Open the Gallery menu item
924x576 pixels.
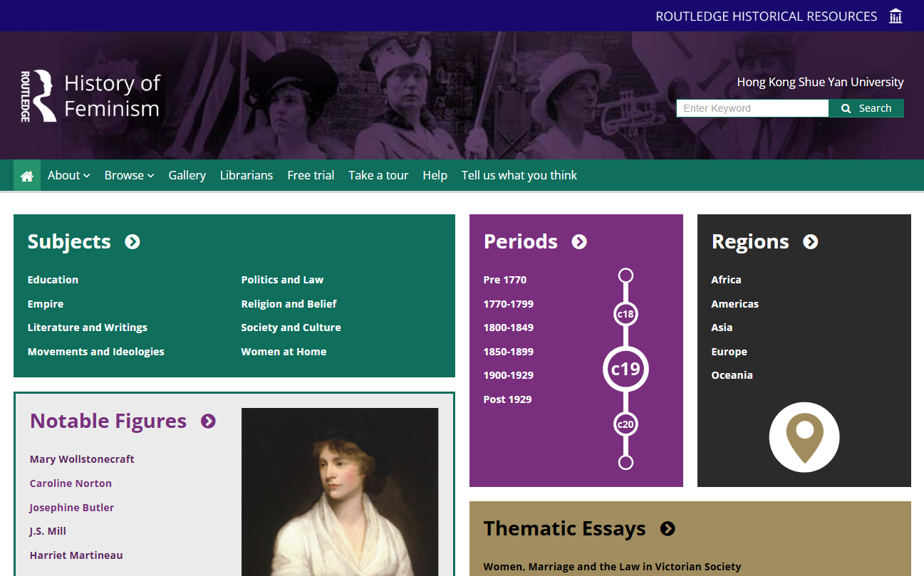point(187,176)
